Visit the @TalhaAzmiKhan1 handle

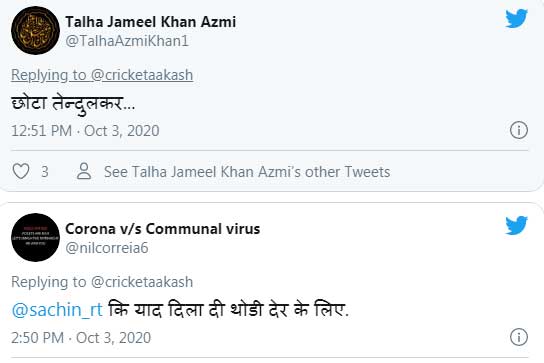click(127, 41)
